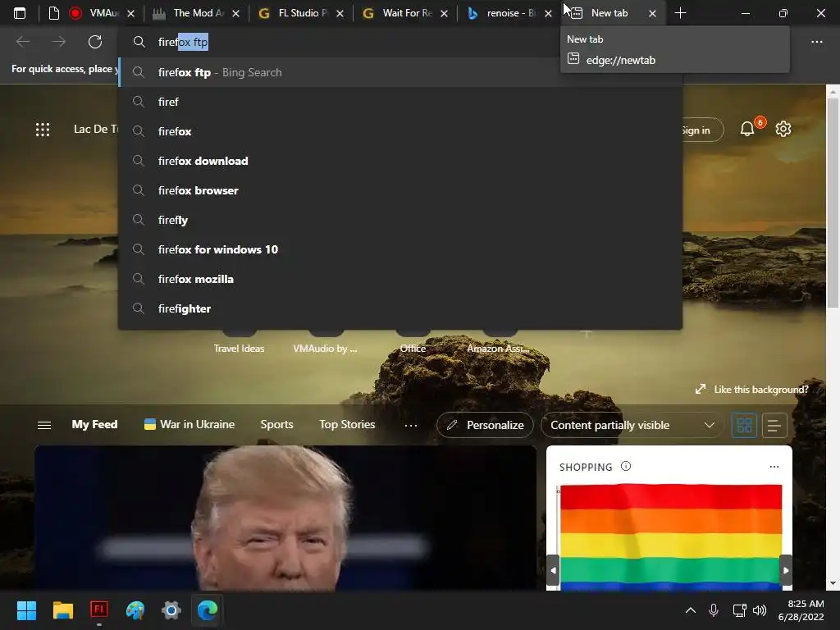Select 'firef' suggestion
Viewport: 840px width, 630px height.
[x=400, y=102]
